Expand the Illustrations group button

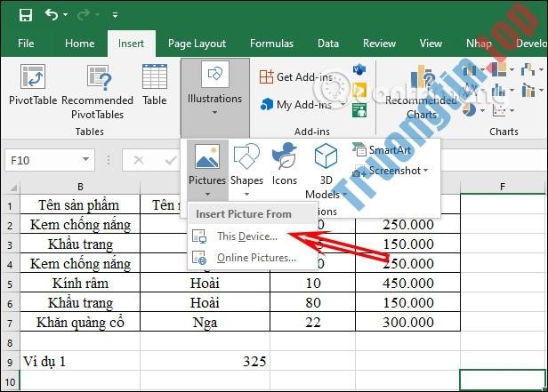pos(215,98)
